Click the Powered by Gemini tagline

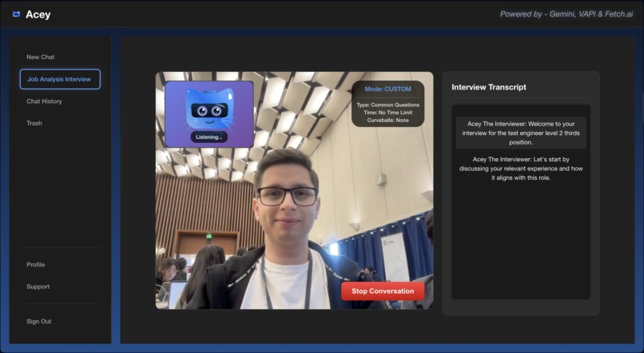coord(566,14)
